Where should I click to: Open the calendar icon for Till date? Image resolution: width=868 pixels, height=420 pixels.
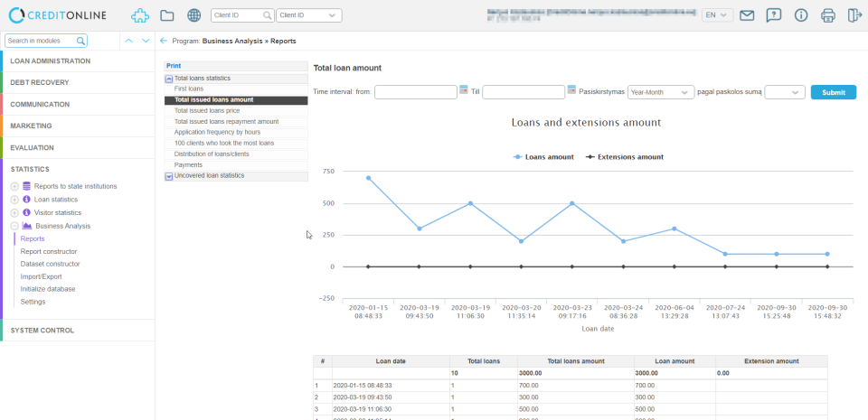tap(571, 89)
